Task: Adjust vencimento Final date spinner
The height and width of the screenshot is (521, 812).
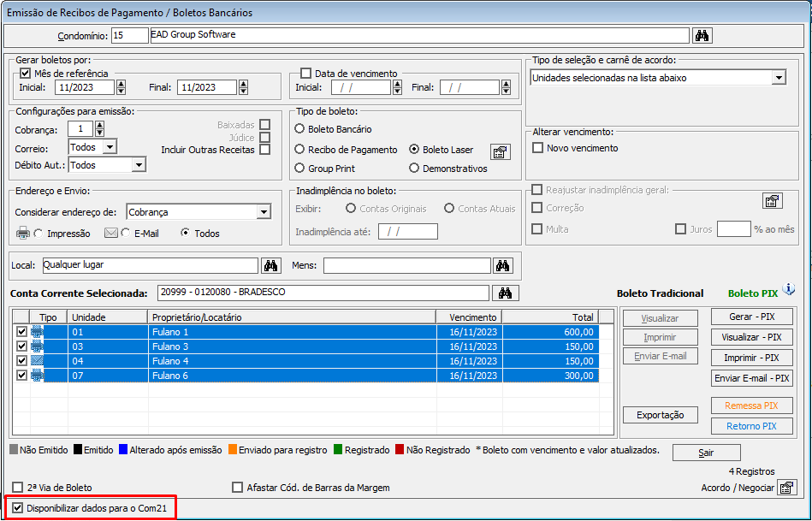Action: tap(506, 87)
